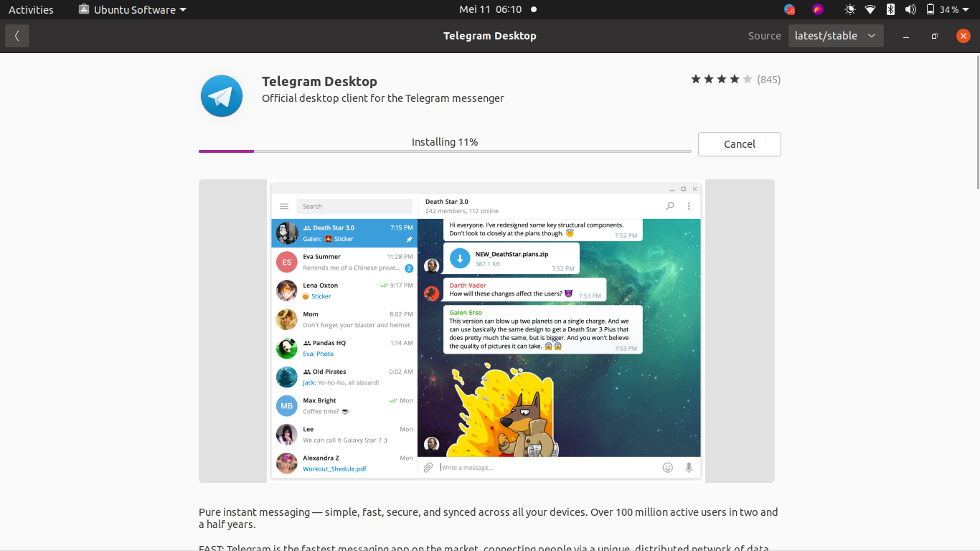Click the red notification tray icon

point(790,9)
